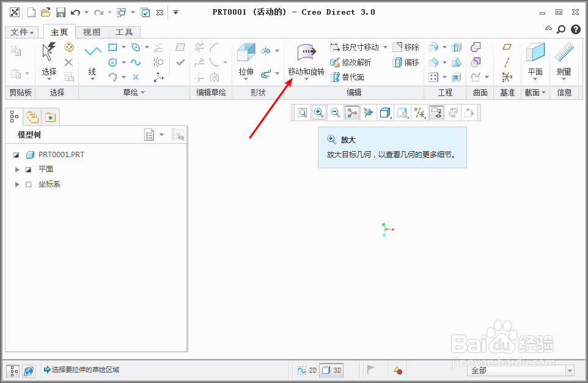Click the Offset (偏移) tool
This screenshot has width=588, height=383.
point(406,62)
